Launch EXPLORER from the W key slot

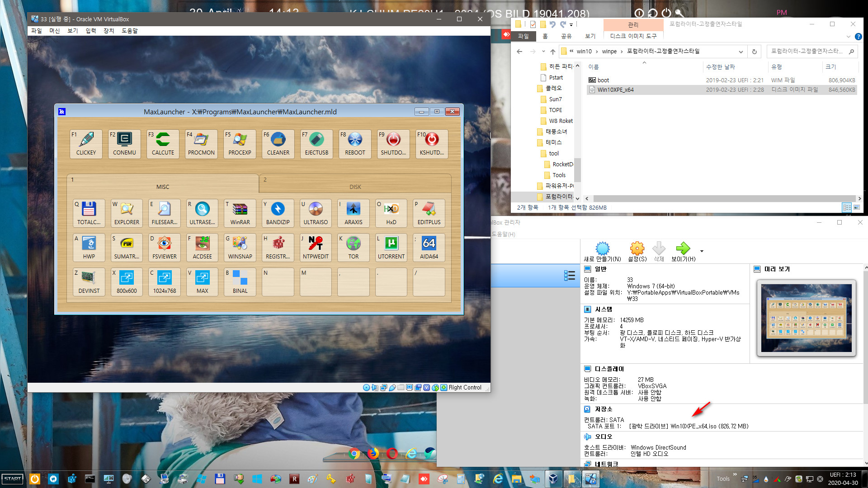(x=127, y=213)
